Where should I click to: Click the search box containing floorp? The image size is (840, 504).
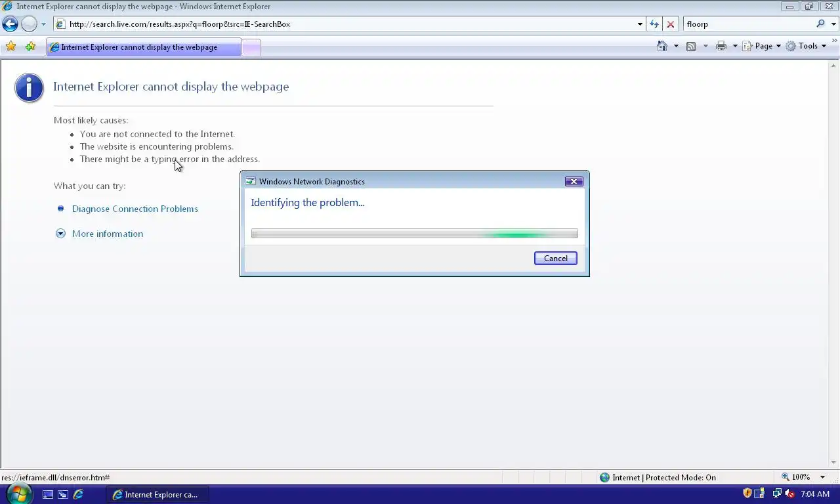click(x=748, y=24)
